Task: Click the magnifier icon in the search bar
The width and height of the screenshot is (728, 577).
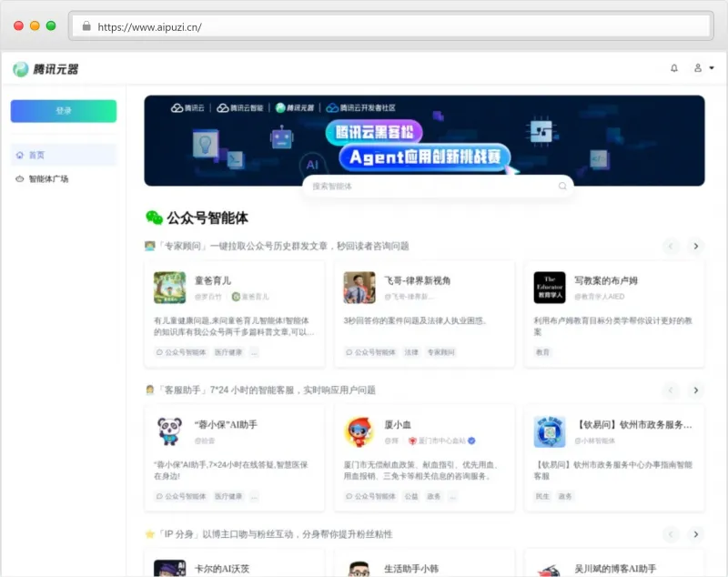Action: [x=561, y=187]
